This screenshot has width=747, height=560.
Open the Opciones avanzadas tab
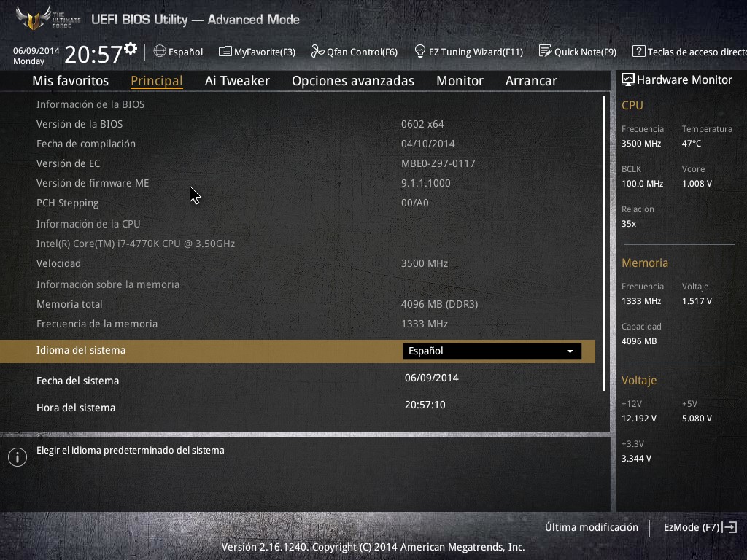(x=353, y=81)
